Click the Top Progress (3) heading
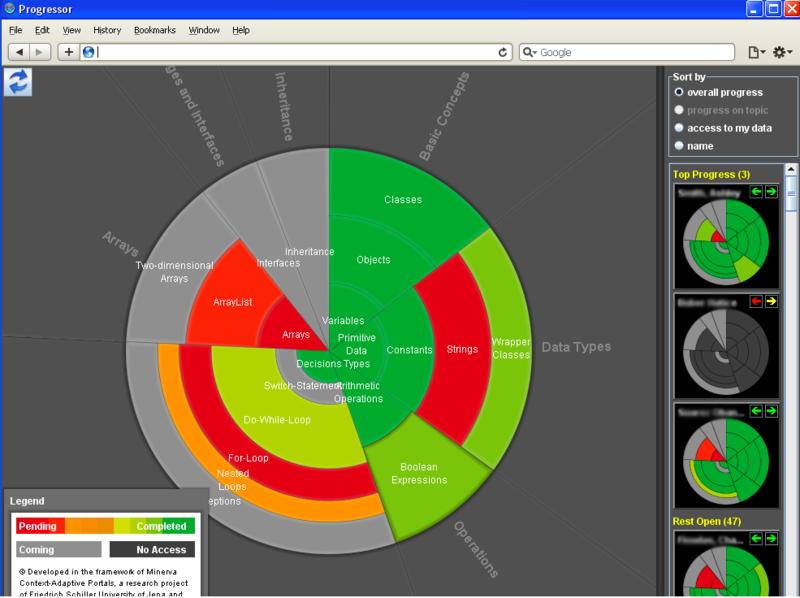 pos(711,175)
